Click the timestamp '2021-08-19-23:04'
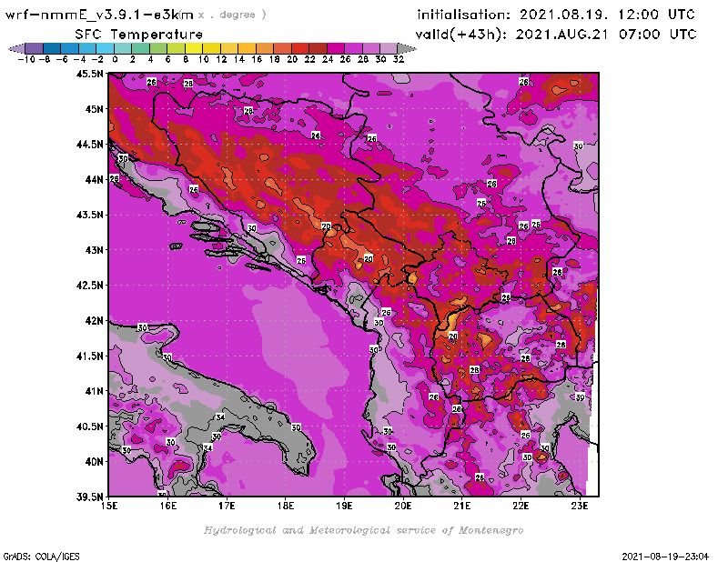Screen dimensions: 728x562 [x=665, y=557]
